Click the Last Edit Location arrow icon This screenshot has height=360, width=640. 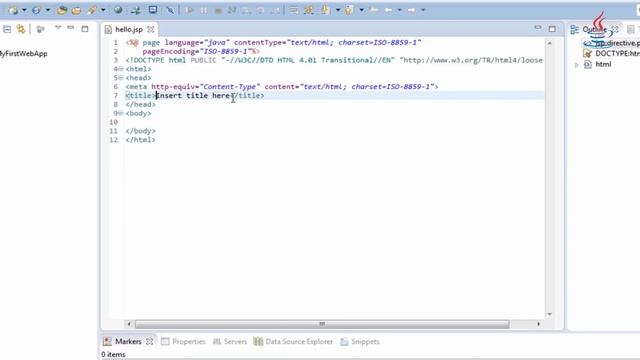tap(373, 10)
